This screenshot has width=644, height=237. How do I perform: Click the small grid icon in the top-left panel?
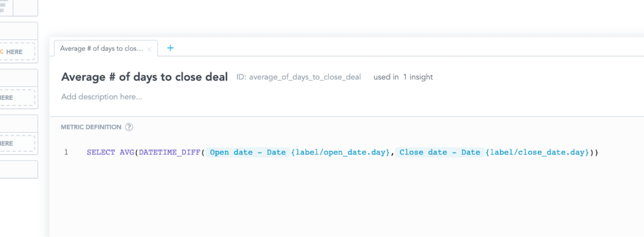pos(3,5)
